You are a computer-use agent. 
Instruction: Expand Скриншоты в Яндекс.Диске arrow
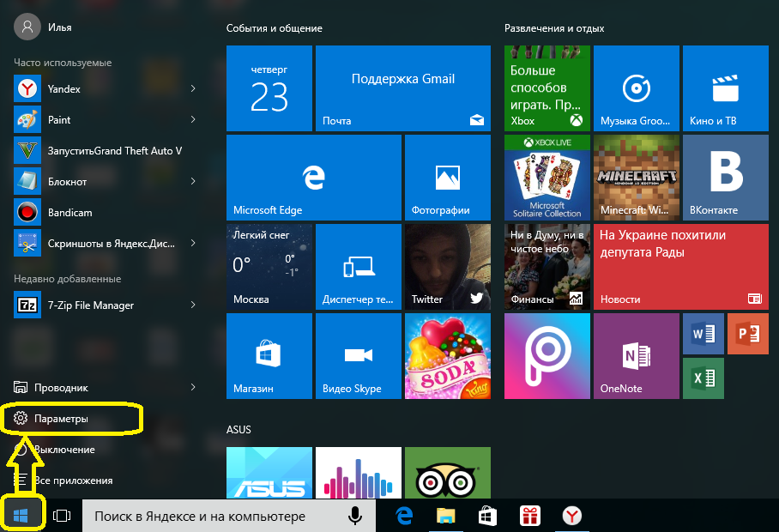point(193,243)
